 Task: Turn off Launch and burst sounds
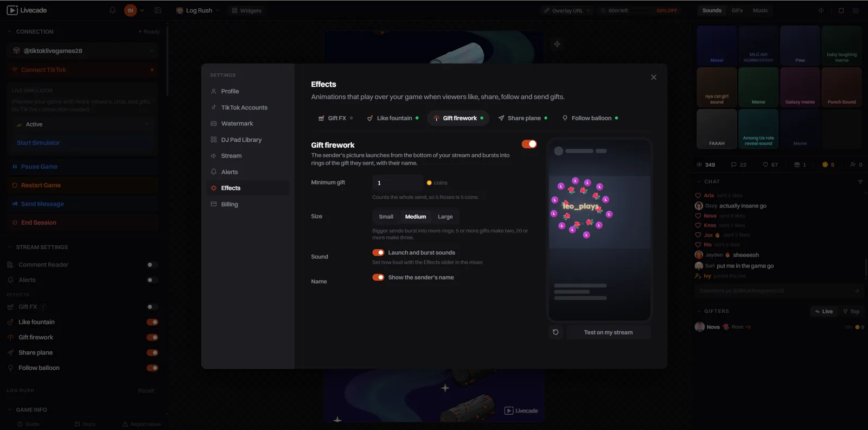coord(378,252)
